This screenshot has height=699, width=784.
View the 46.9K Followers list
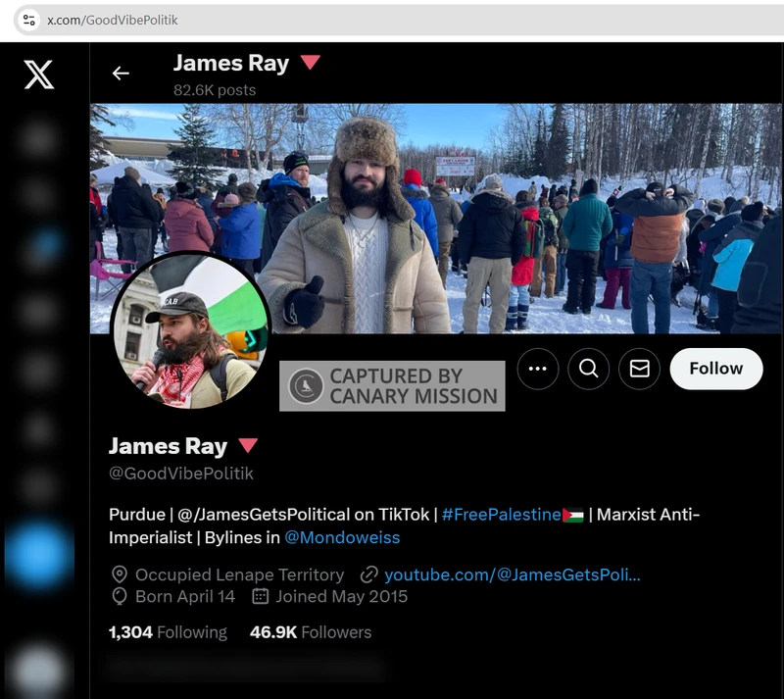(x=311, y=632)
